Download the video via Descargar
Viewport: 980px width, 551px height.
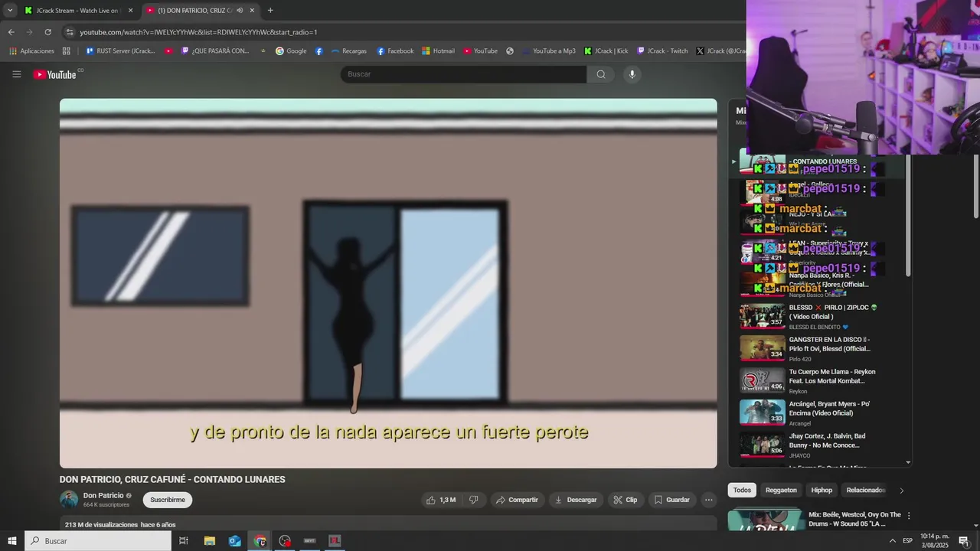tap(576, 500)
